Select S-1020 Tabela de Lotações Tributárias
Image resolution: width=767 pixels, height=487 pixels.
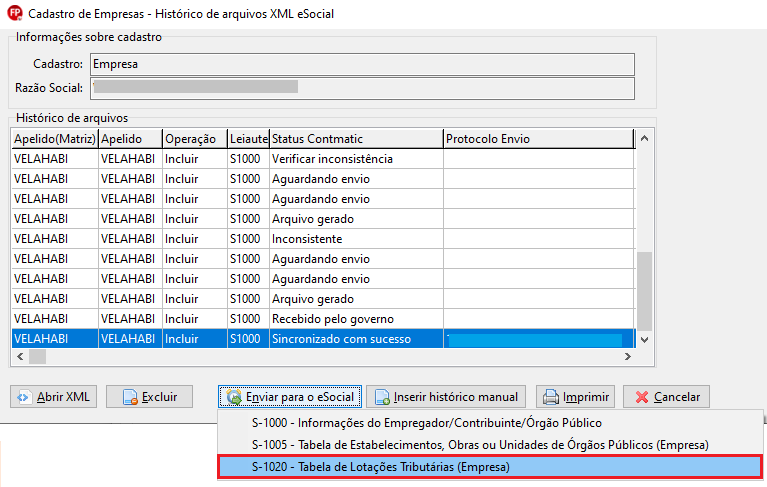[490, 467]
